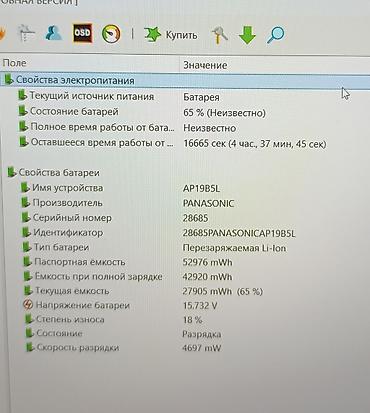This screenshot has width=370, height=413.
Task: Open the wrench and tools toolbar icon
Action: click(220, 35)
